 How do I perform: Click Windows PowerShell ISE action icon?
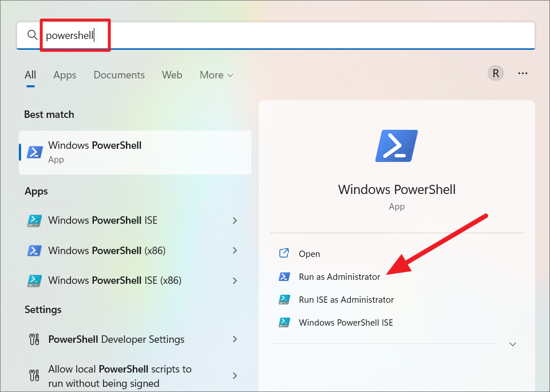pos(284,322)
